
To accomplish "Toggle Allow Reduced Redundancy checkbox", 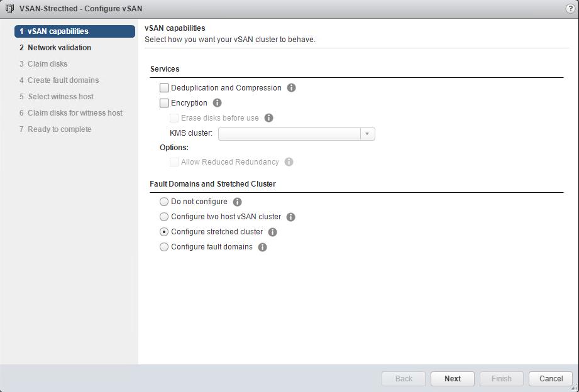I will click(174, 162).
